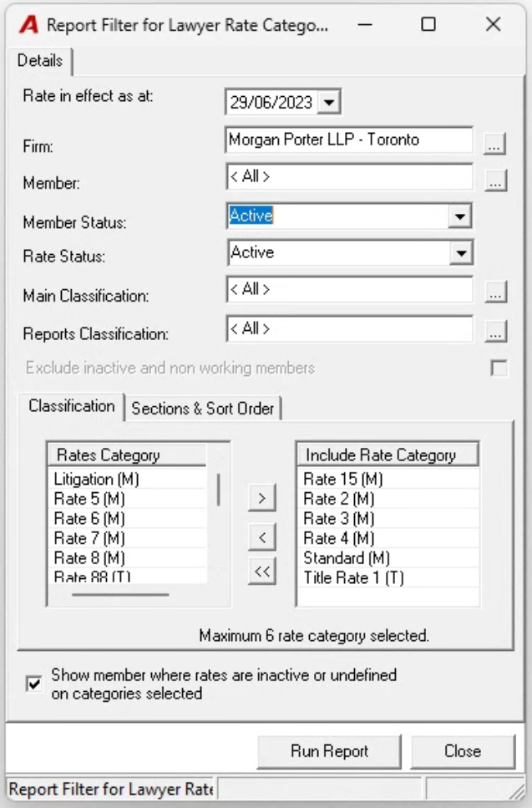Click the Rates Category column header
This screenshot has width=532, height=808.
127,455
